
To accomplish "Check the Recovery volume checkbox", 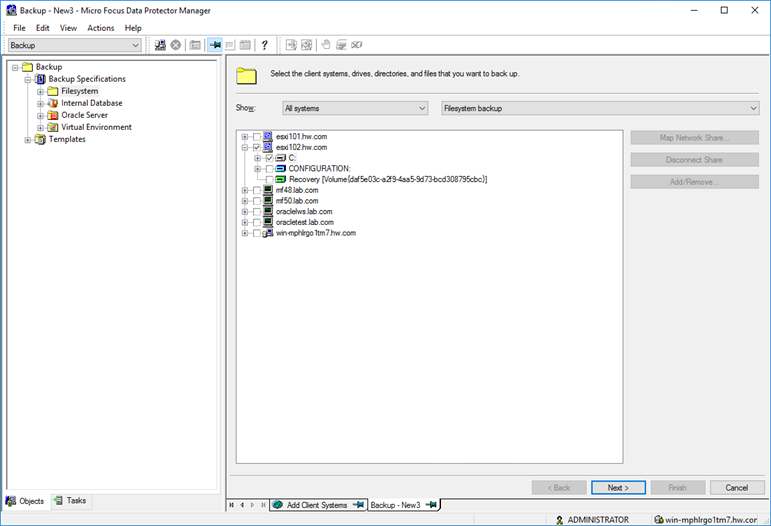I will pyautogui.click(x=269, y=180).
